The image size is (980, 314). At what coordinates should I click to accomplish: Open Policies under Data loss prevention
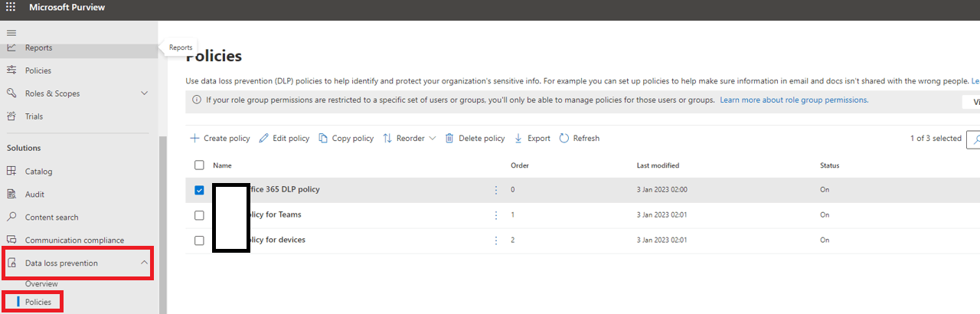click(38, 302)
